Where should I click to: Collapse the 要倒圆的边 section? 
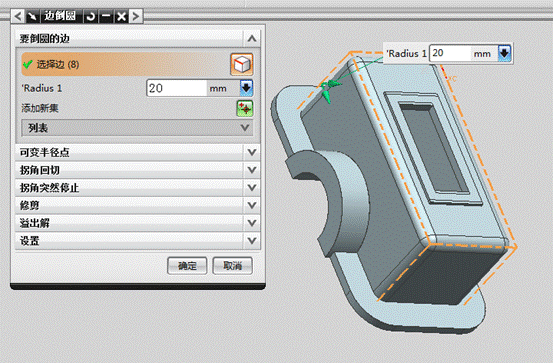(x=252, y=38)
